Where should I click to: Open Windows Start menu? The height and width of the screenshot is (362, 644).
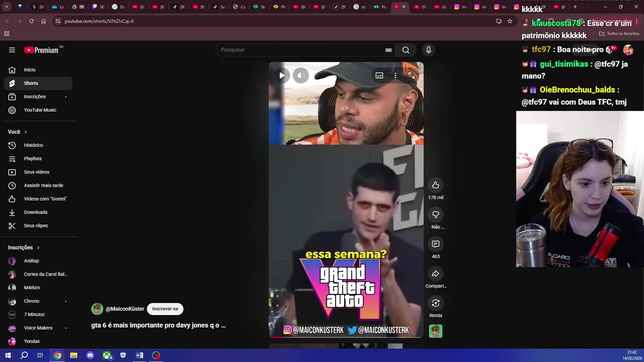(8, 355)
